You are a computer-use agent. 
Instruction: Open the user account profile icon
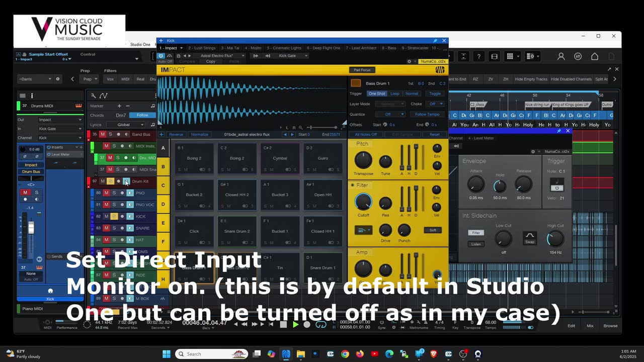(561, 56)
